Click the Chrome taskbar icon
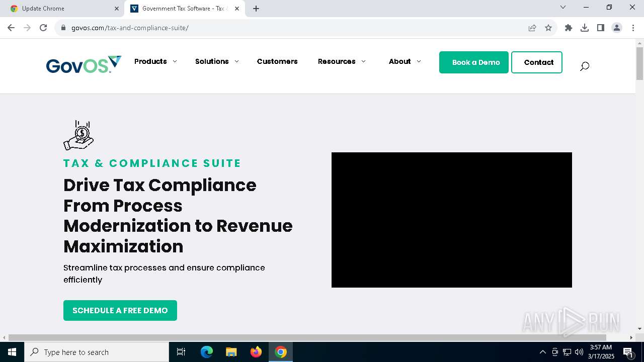The height and width of the screenshot is (362, 644). (281, 352)
